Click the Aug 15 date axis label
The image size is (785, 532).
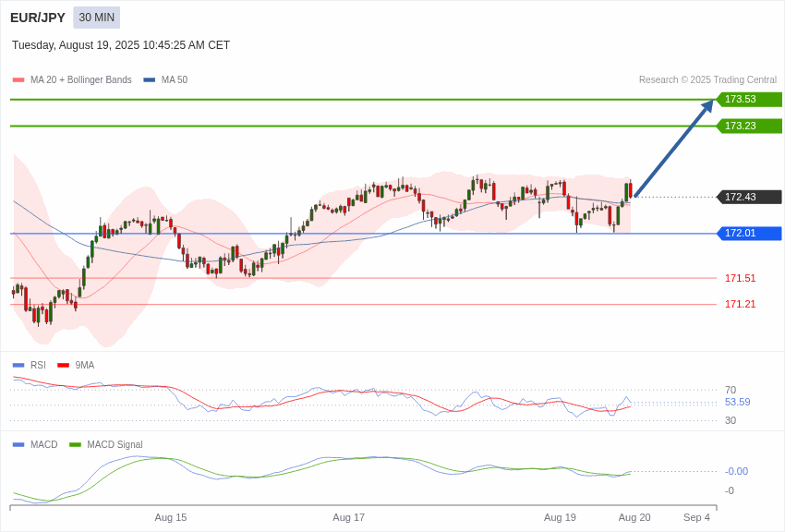[171, 517]
